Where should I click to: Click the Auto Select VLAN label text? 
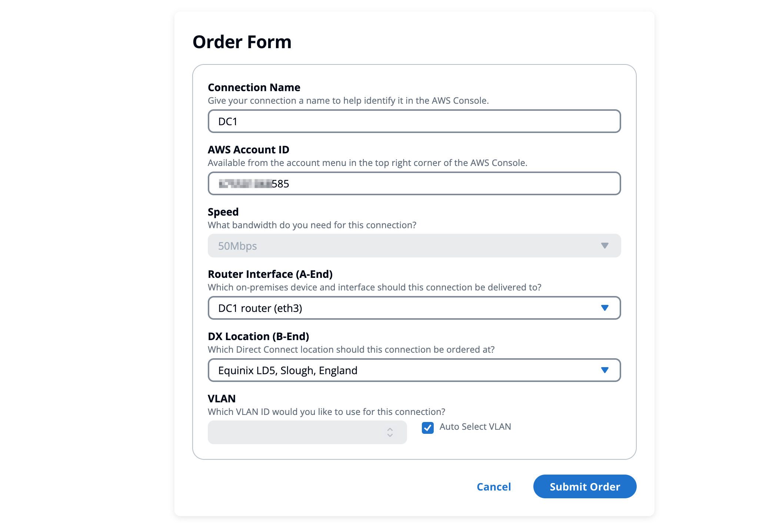[x=475, y=427]
